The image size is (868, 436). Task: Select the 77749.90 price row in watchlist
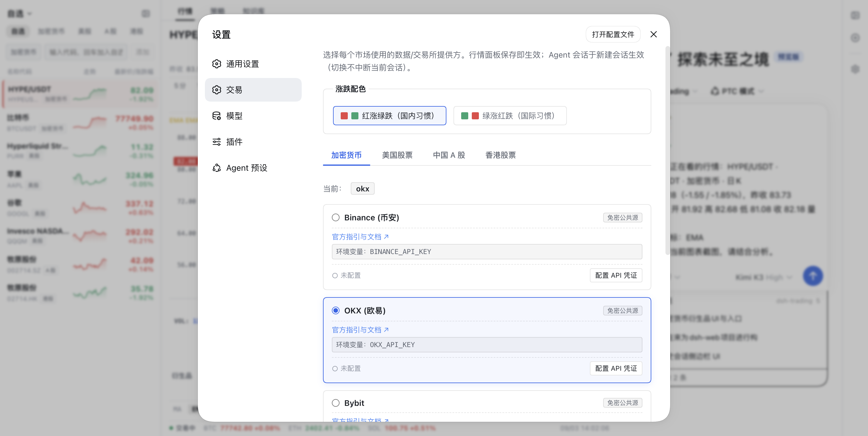[x=80, y=122]
